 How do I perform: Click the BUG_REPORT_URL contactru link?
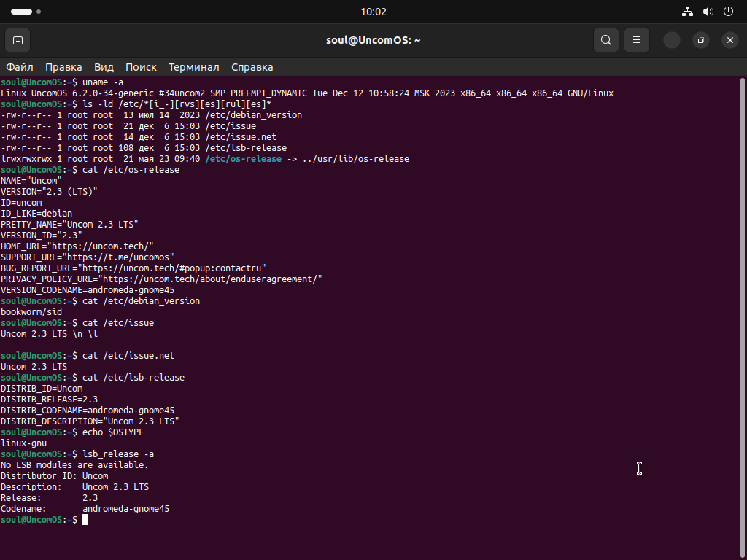(x=171, y=268)
